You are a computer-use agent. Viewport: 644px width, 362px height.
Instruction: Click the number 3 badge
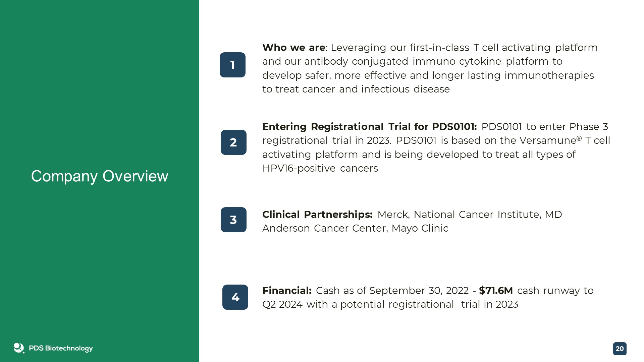coord(233,220)
